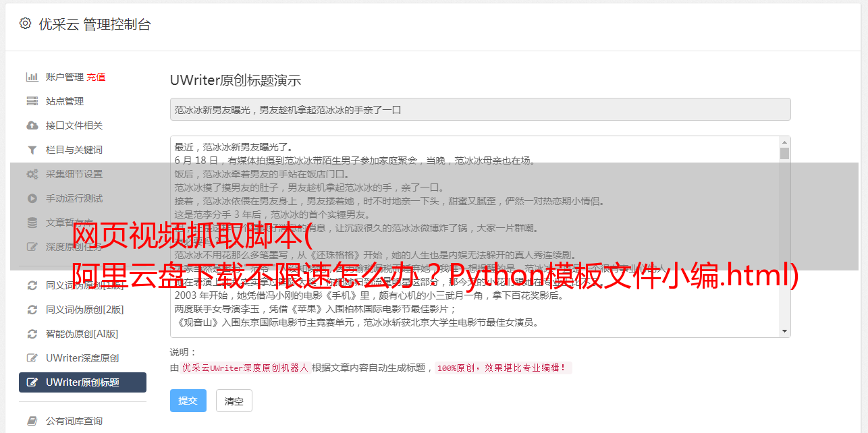Open 账户管理 in the sidebar
Image resolution: width=868 pixels, height=433 pixels.
coord(65,77)
